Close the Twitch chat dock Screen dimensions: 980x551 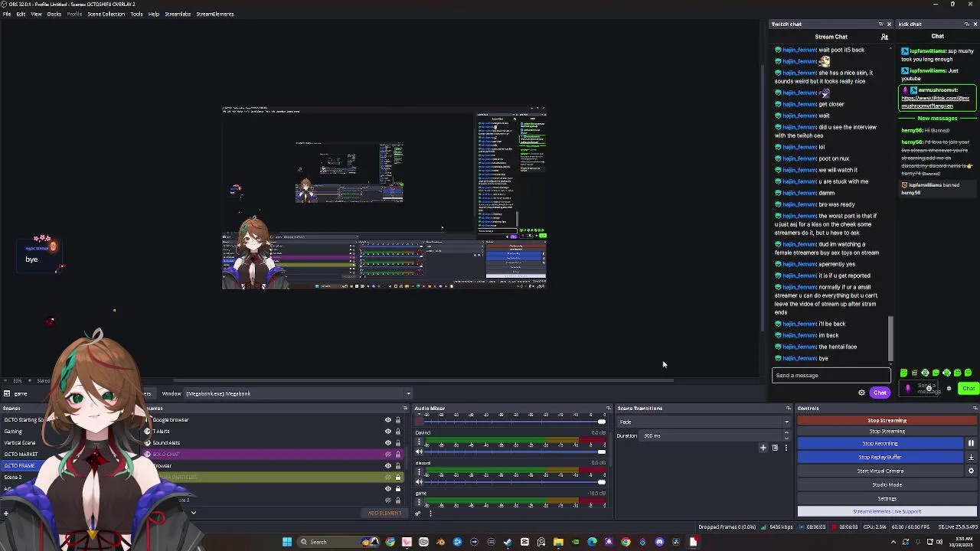pos(889,24)
